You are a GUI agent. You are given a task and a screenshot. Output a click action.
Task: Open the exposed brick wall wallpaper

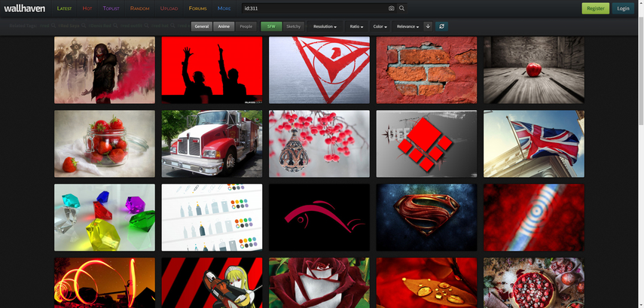coord(427,70)
